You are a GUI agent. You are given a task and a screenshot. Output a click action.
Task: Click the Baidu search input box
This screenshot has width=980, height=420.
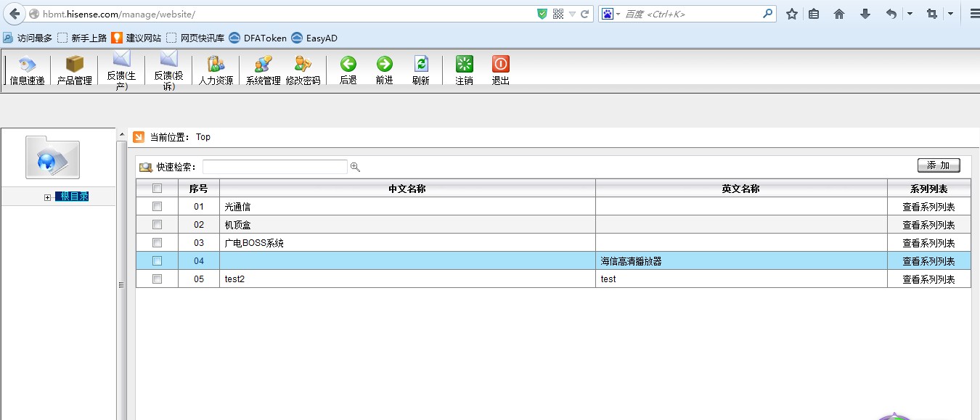pyautogui.click(x=693, y=14)
